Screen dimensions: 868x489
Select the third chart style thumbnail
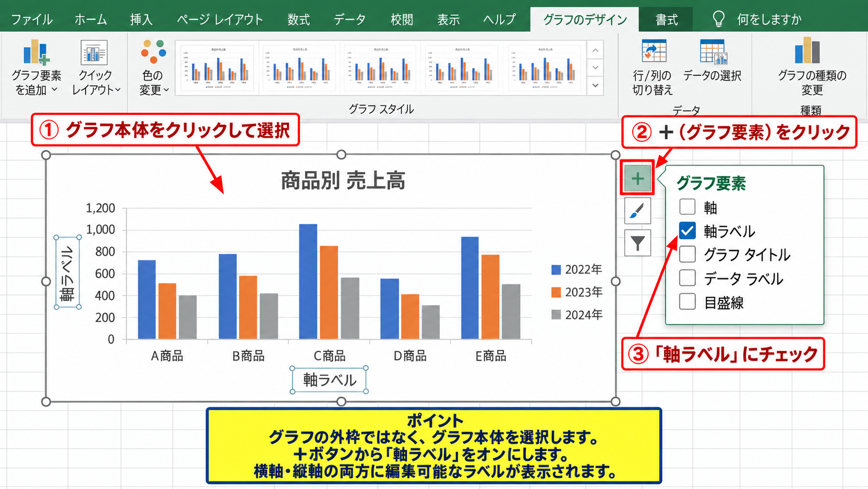[381, 68]
